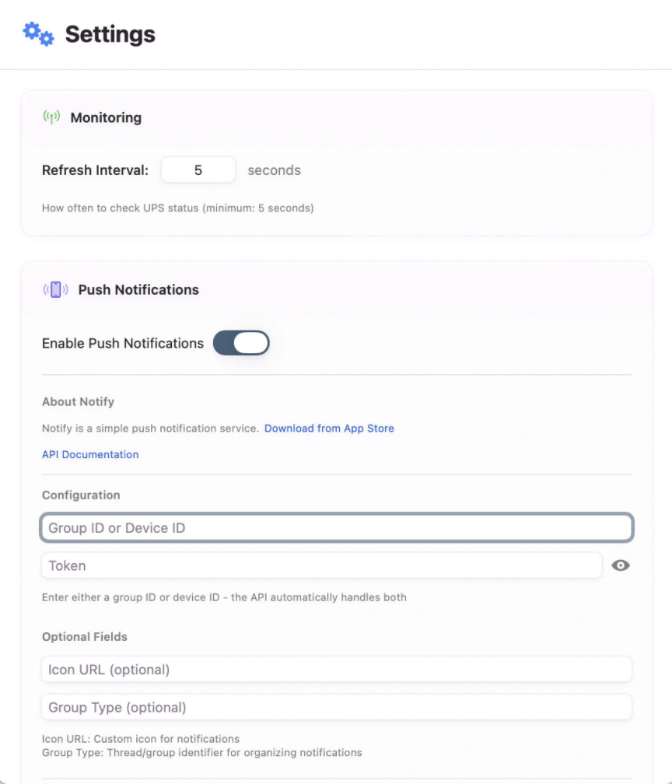672x784 pixels.
Task: Click the Push Notifications phone icon
Action: tap(55, 290)
